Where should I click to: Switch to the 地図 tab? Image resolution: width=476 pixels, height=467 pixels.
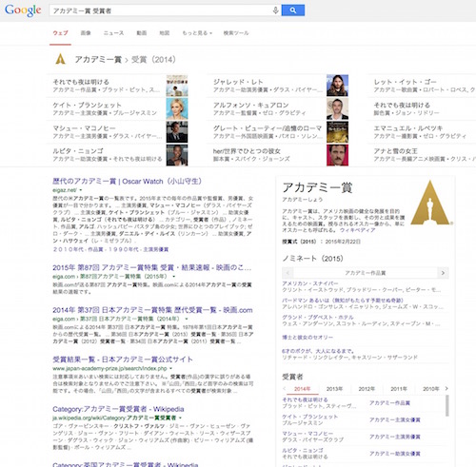(165, 33)
